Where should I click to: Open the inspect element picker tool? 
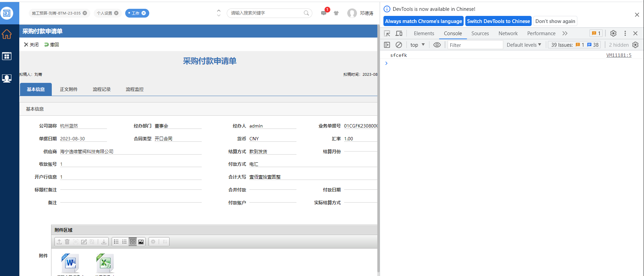[x=387, y=33]
